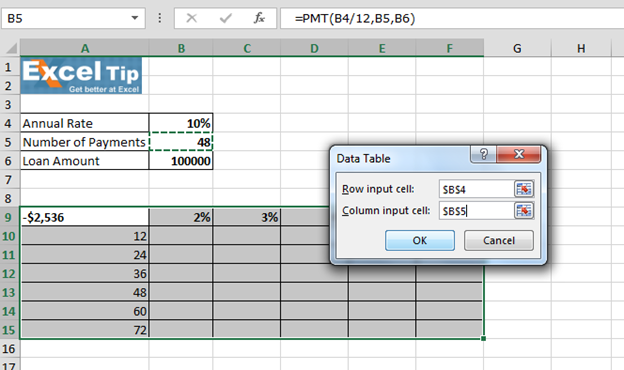
Task: Click the Select All corner triangle
Action: tap(11, 48)
